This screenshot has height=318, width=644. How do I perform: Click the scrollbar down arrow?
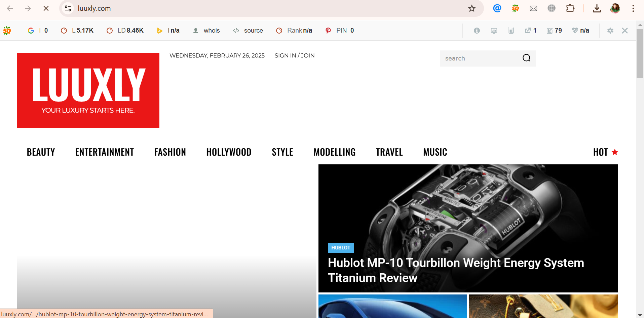(640, 315)
